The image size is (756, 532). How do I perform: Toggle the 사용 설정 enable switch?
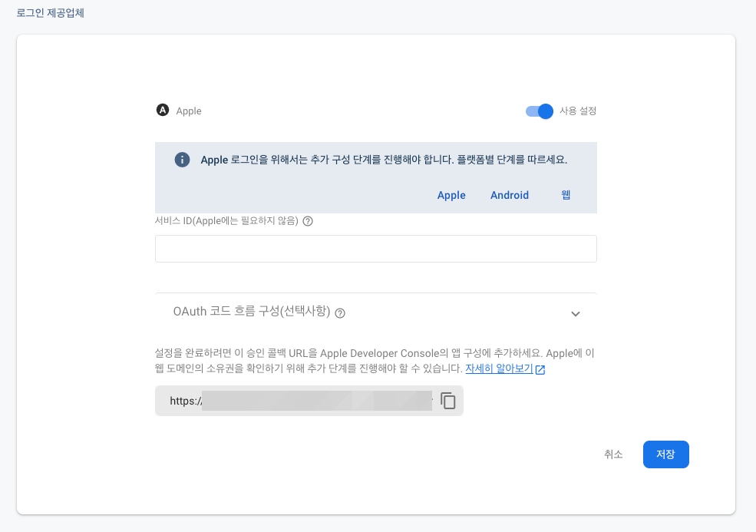539,111
